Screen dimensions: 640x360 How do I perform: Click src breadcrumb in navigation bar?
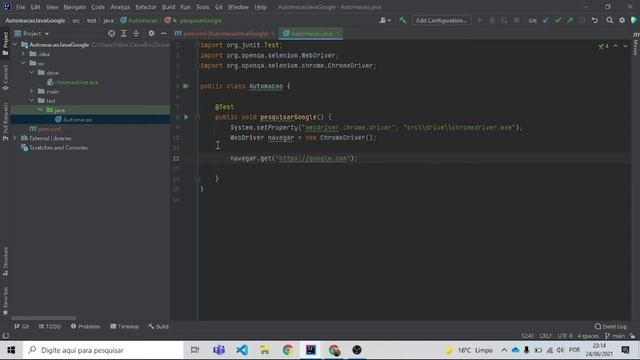pos(76,20)
